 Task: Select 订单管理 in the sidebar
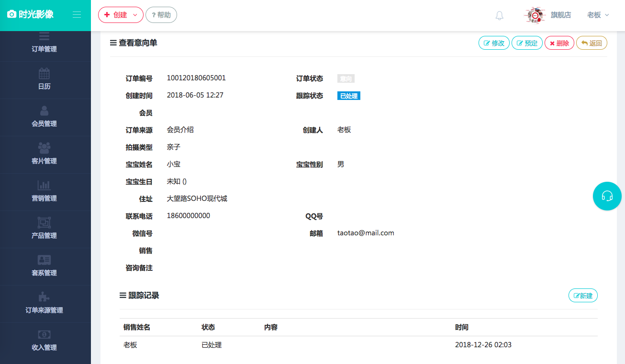[x=44, y=49]
